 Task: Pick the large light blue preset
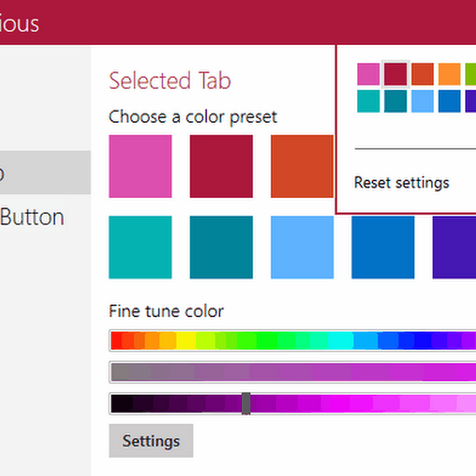[x=302, y=247]
